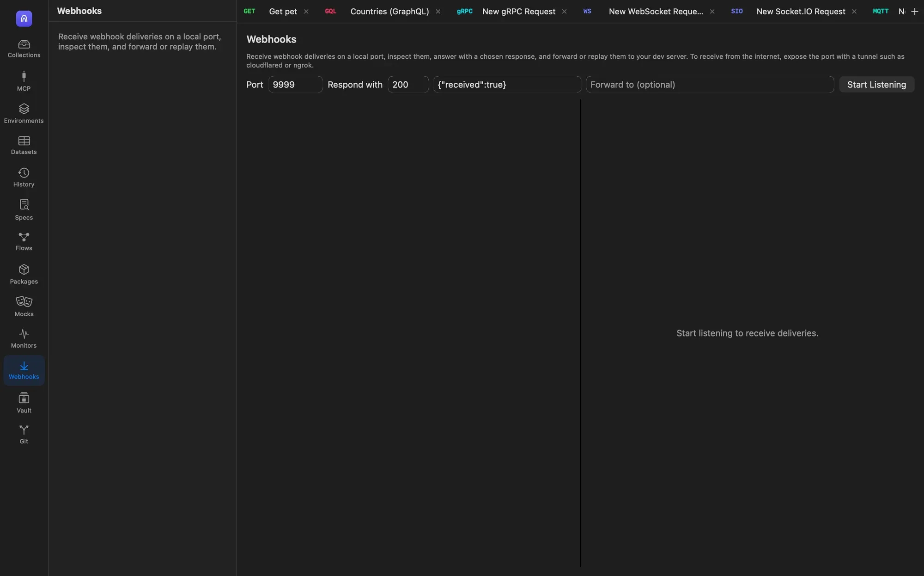Click the "Start listening to receive deliveries." text
This screenshot has width=924, height=576.
pos(747,333)
